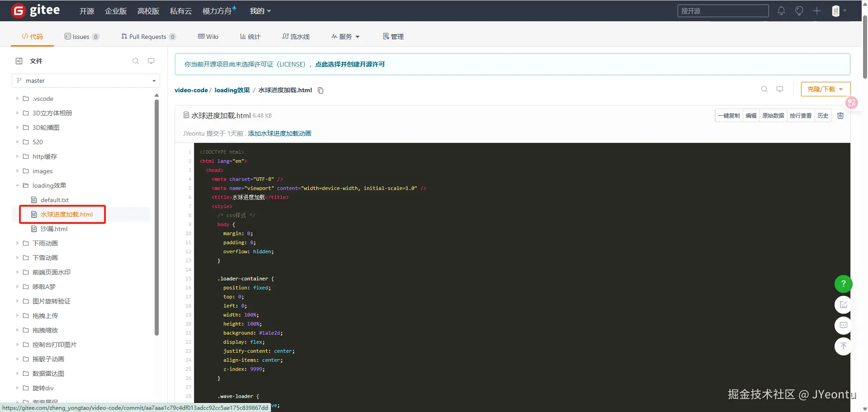
Task: Open the 服务 dropdown menu
Action: [x=345, y=37]
